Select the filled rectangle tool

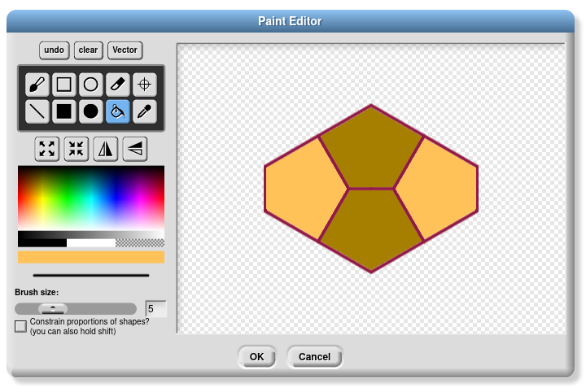click(64, 111)
